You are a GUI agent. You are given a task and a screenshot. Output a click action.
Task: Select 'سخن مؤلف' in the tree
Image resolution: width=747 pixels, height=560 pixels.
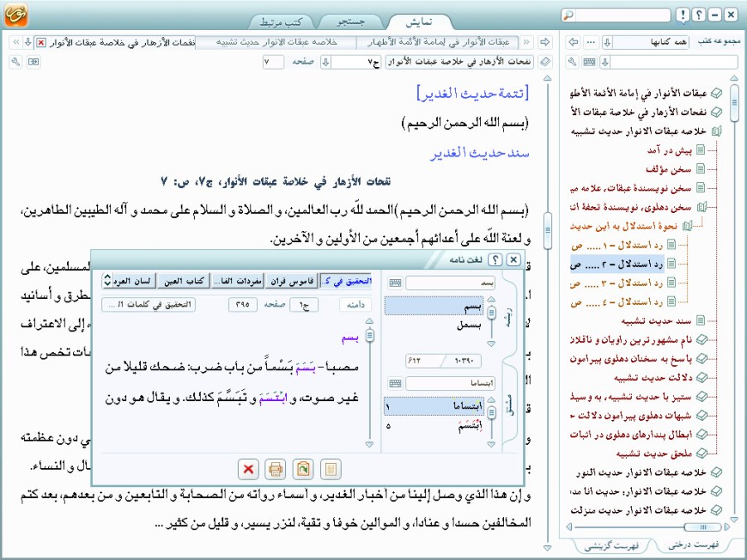point(668,169)
